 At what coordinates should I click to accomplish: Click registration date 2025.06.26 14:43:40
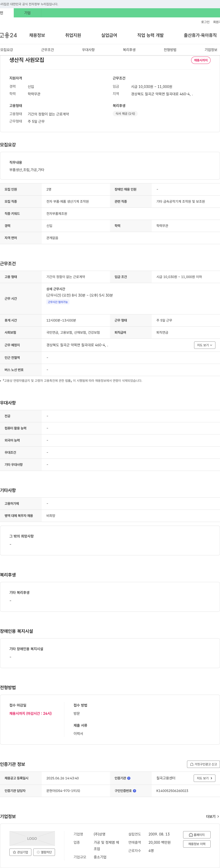coord(62,778)
